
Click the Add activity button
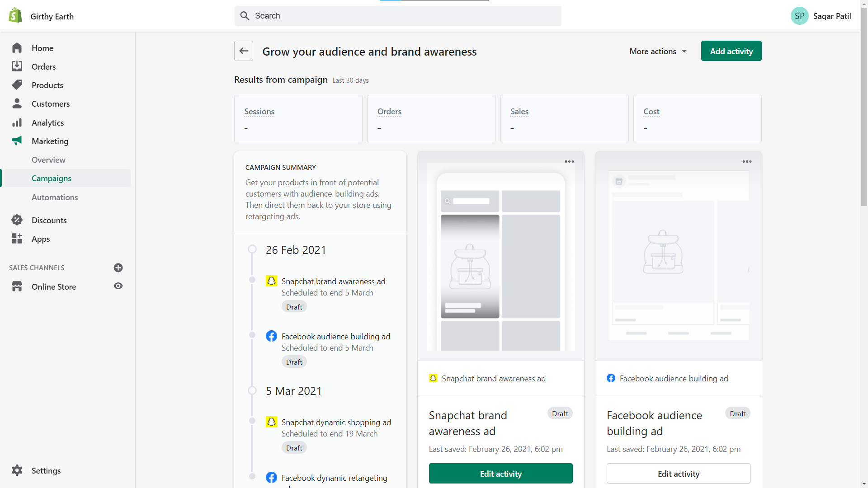click(x=731, y=51)
